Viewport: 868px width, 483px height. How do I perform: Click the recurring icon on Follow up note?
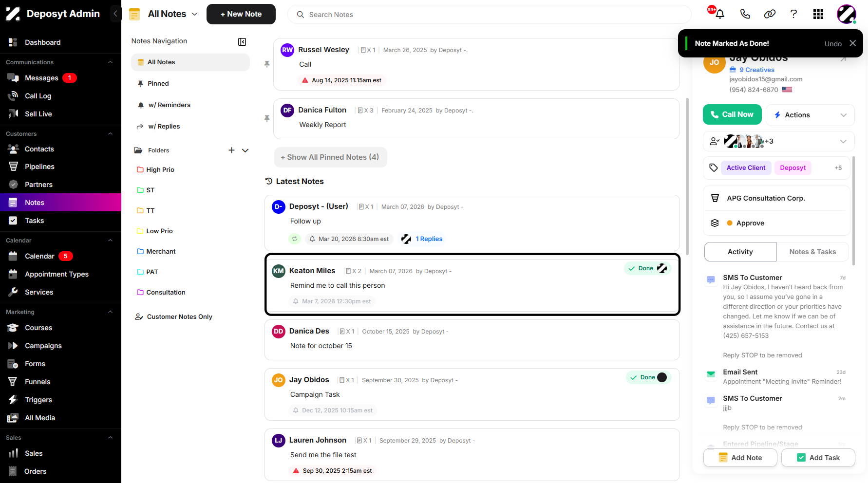(295, 239)
